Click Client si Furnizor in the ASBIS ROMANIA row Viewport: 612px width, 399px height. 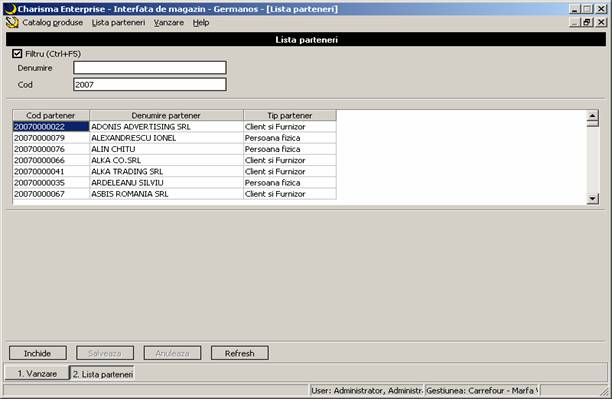tap(290, 194)
